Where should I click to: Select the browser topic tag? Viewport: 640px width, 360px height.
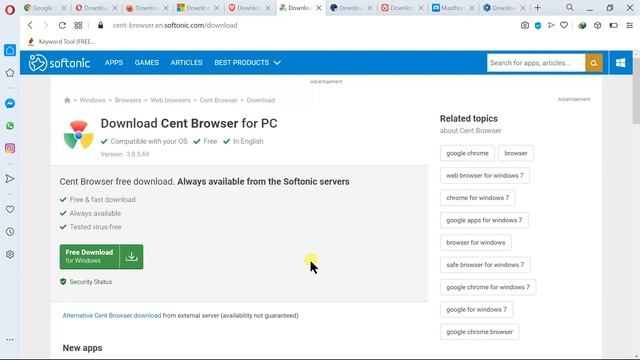coord(516,153)
